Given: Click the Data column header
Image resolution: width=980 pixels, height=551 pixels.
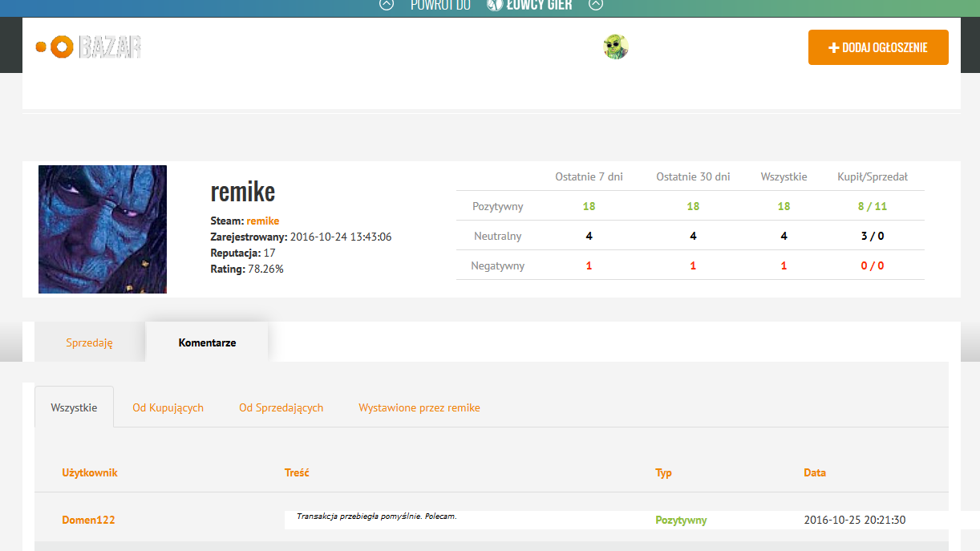Looking at the screenshot, I should pos(815,472).
